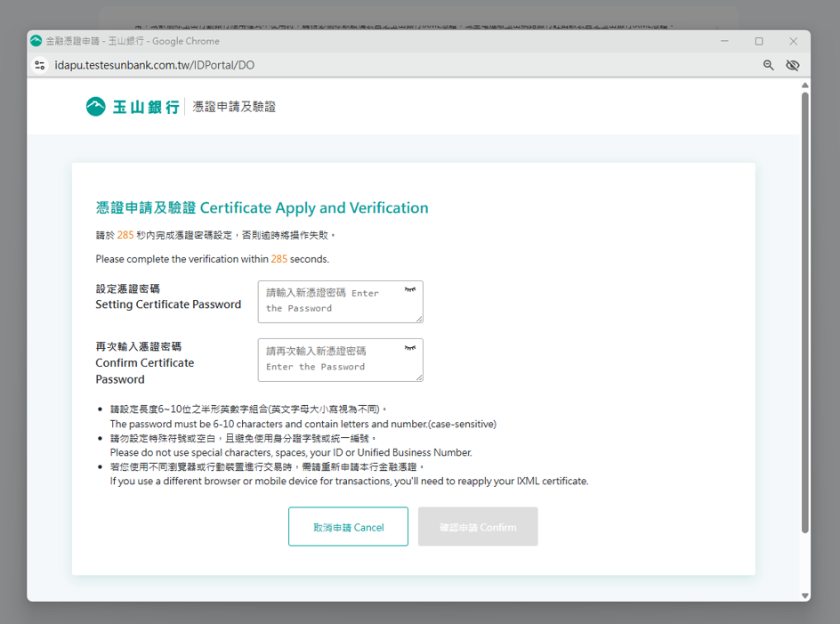Click the 確認申請 Confirm button
The height and width of the screenshot is (624, 840).
click(478, 526)
